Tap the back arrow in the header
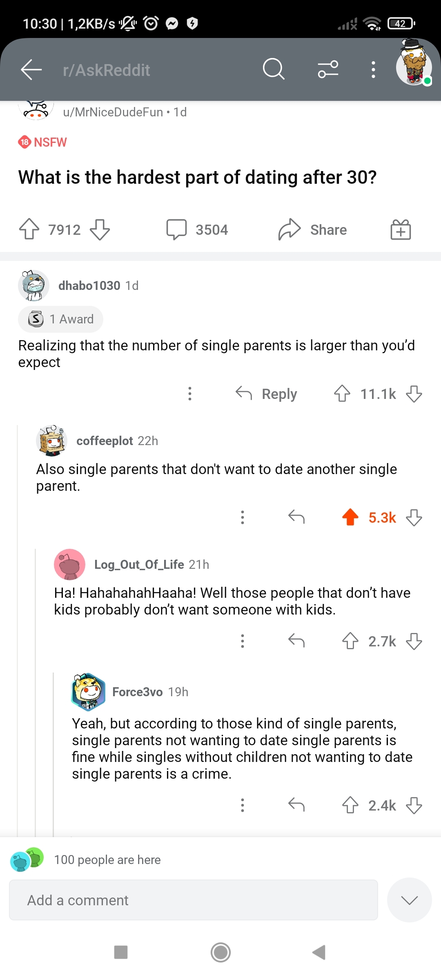The width and height of the screenshot is (441, 980). tap(31, 69)
